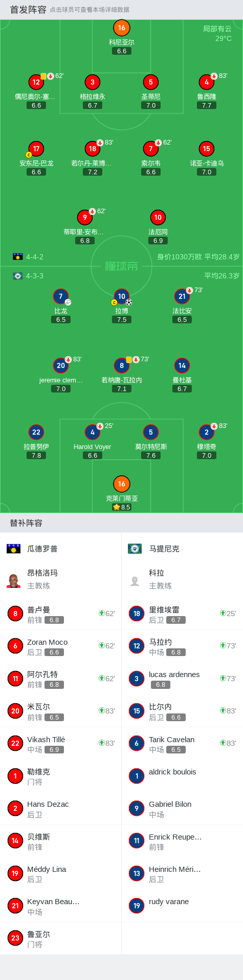243x980 pixels.
Task: Click 比龙 number 7 blue jersey
Action: coord(60,296)
